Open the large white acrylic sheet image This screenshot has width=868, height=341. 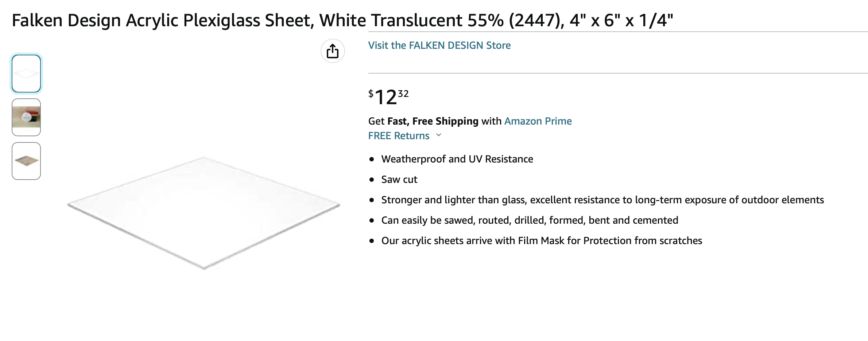[204, 213]
